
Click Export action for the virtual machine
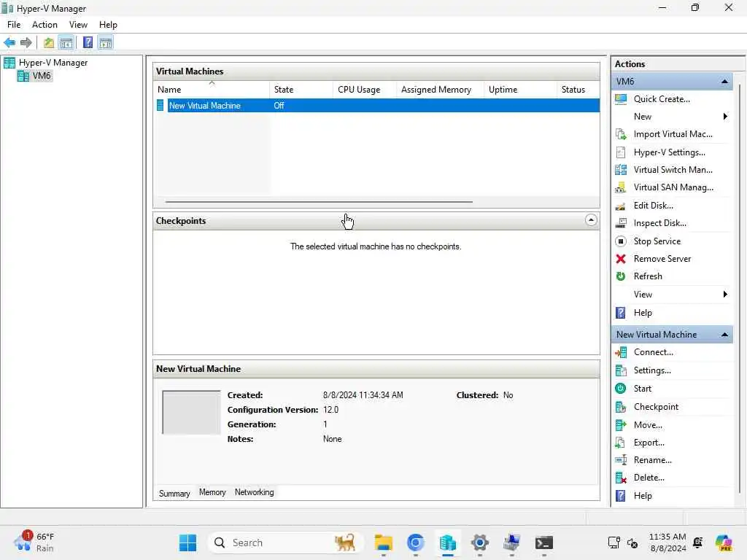649,443
